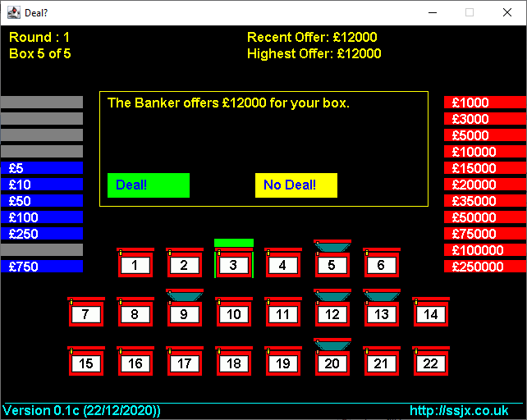Click the green Deal! button
The image size is (527, 420).
click(x=149, y=185)
